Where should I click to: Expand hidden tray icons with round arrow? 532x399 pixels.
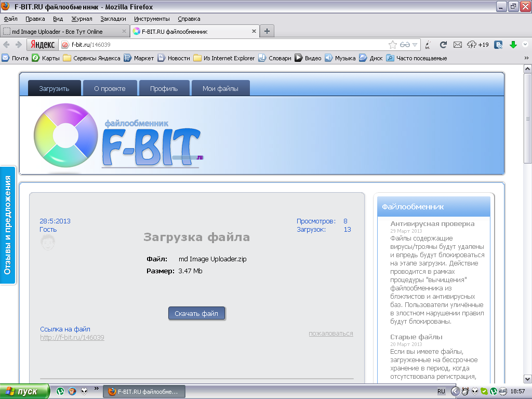coord(455,391)
